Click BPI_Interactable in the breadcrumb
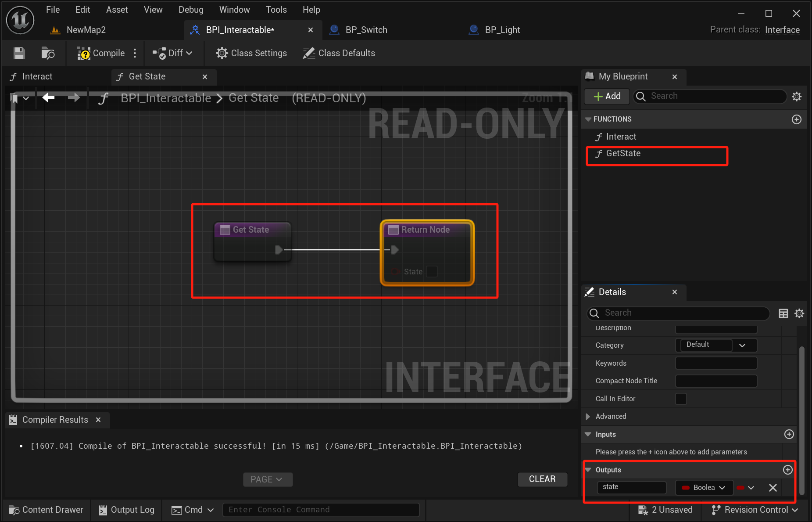812x522 pixels. point(166,98)
